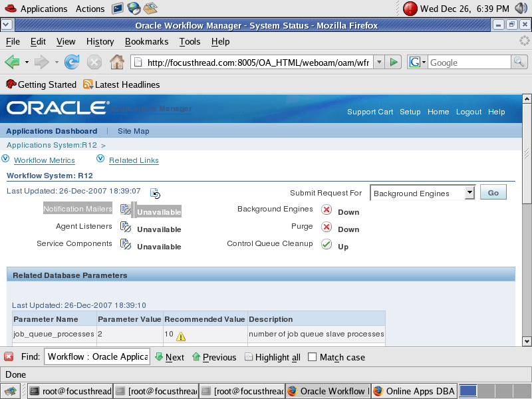The image size is (532, 399).
Task: Click the toolbar collapse arrow at top left
Action: (x=7, y=24)
